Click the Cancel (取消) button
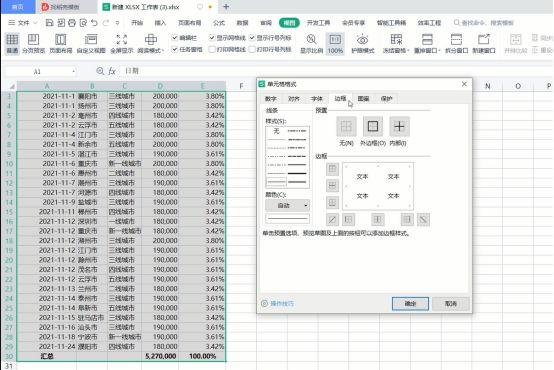Image resolution: width=554 pixels, height=370 pixels. click(451, 304)
